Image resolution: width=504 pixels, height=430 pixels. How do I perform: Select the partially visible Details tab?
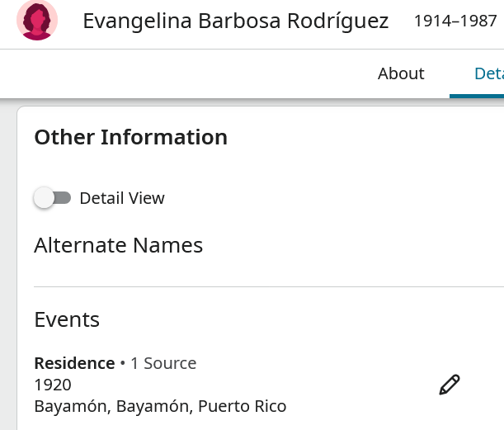(488, 73)
